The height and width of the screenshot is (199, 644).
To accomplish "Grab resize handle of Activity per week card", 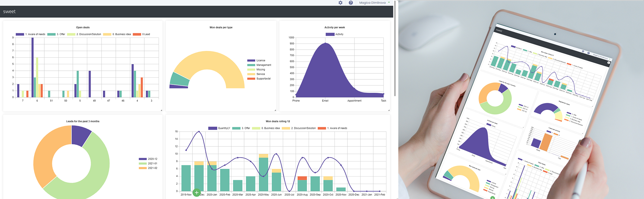I will coord(389,110).
